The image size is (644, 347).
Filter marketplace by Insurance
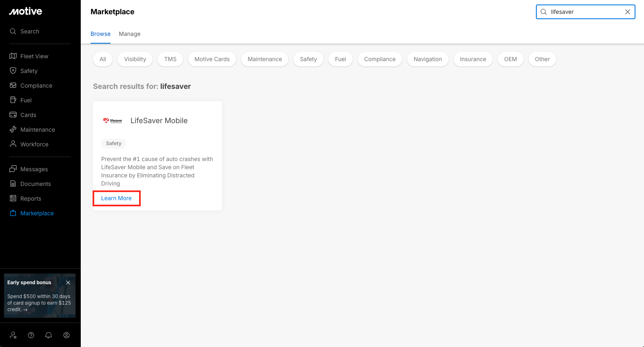(473, 59)
